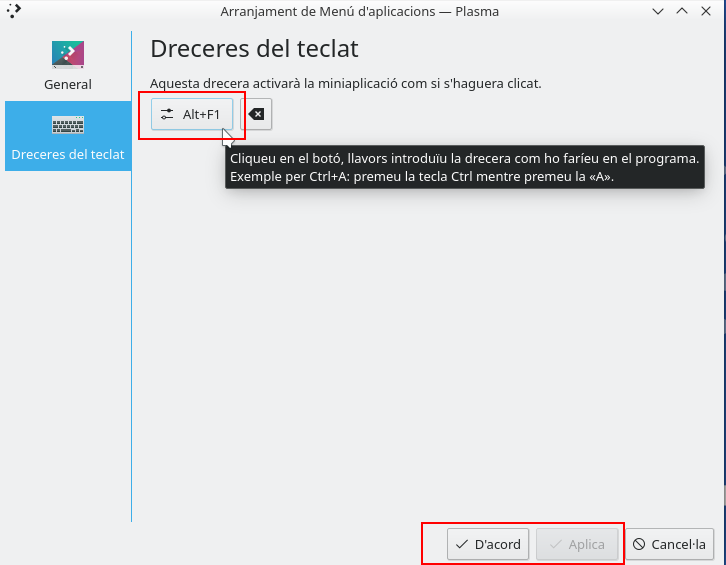Image resolution: width=726 pixels, height=565 pixels.
Task: Discard changes with the Cancel·la button
Action: click(670, 545)
